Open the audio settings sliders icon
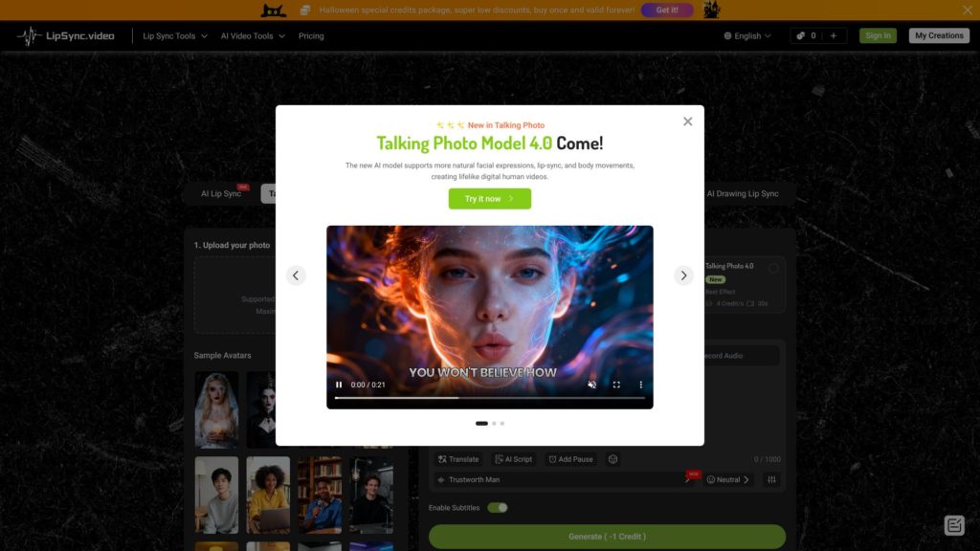Viewport: 980px width, 551px height. point(771,479)
